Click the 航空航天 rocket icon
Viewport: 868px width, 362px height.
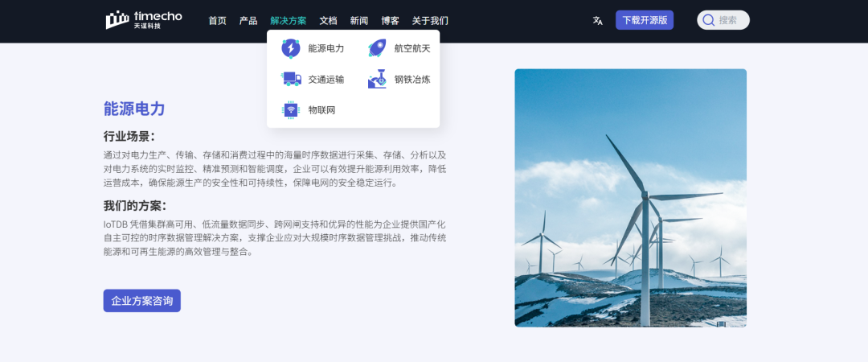click(377, 49)
